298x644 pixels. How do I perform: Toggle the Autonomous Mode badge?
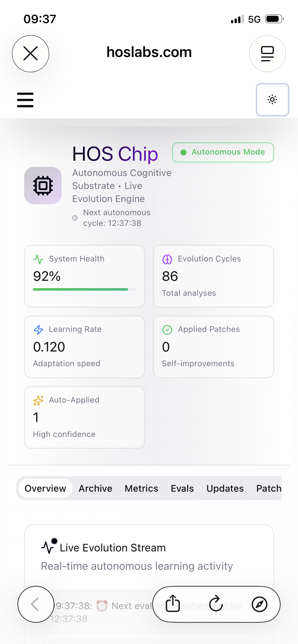[x=223, y=152]
